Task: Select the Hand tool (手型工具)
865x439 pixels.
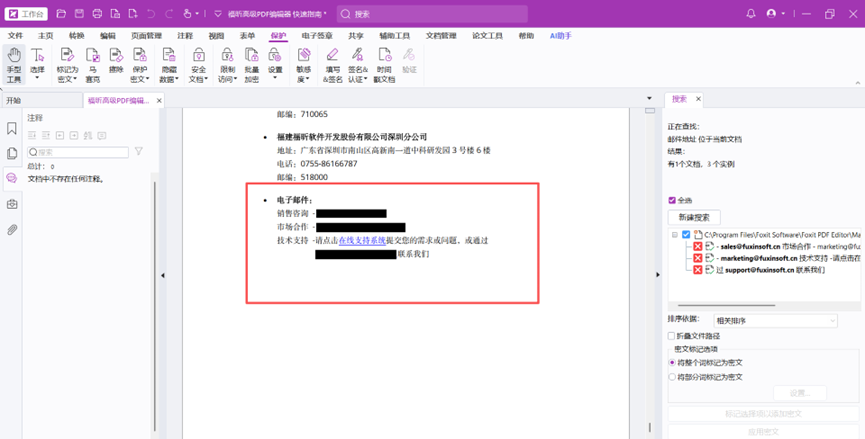Action: tap(14, 65)
